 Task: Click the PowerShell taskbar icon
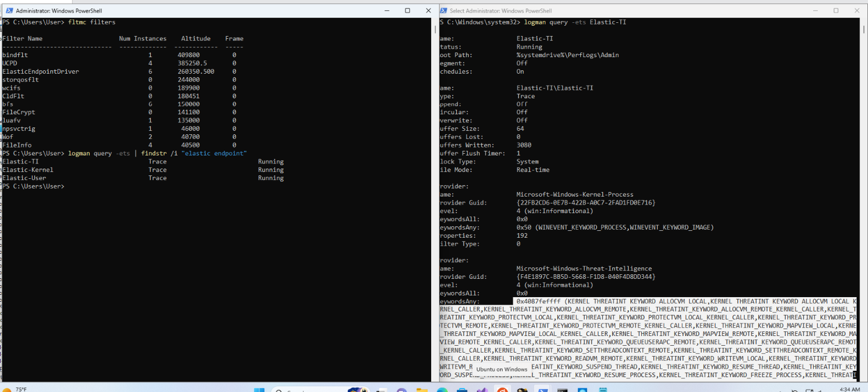coord(542,390)
